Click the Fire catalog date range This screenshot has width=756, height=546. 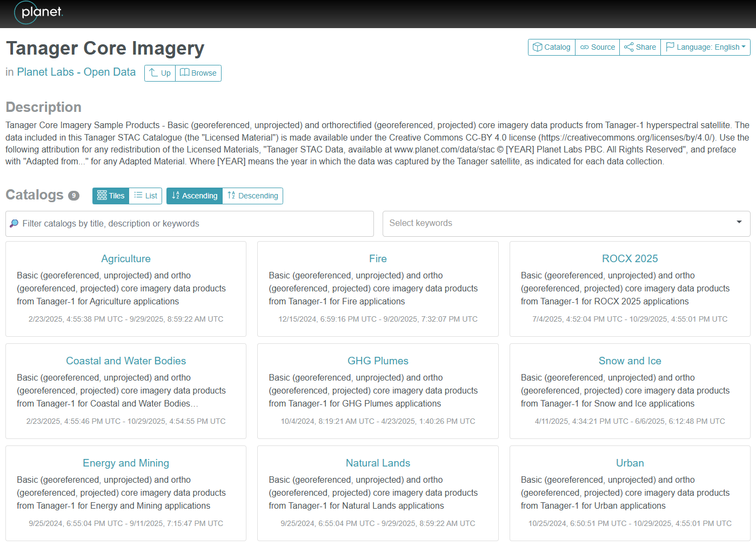[378, 319]
